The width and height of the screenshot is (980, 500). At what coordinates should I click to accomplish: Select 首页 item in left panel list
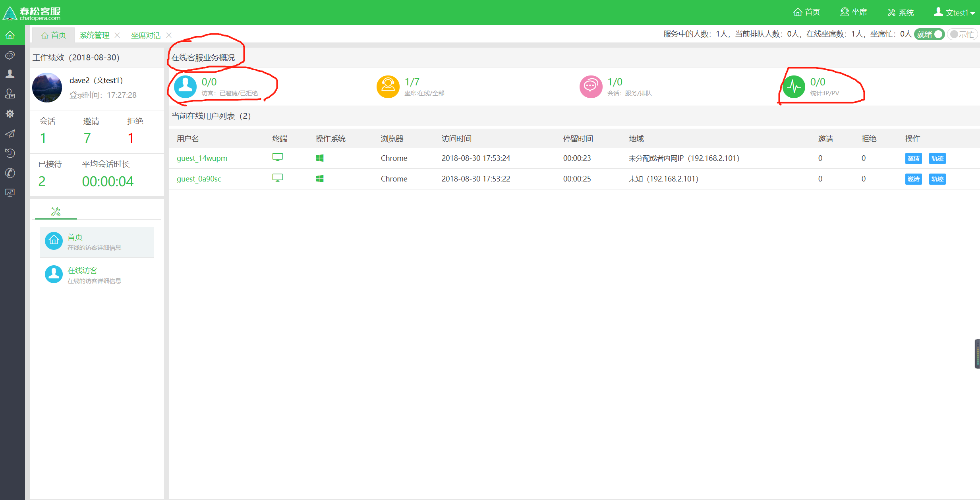click(x=97, y=242)
